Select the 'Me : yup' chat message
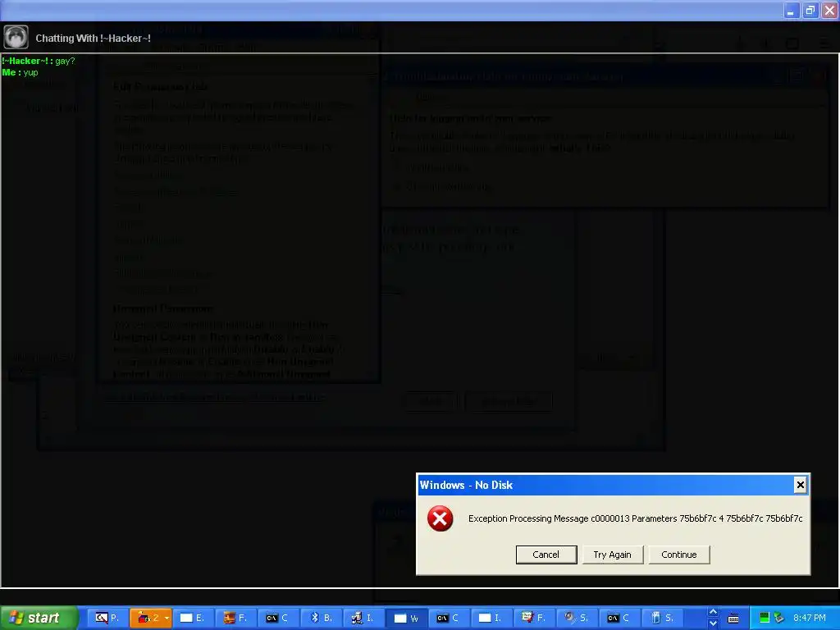Screen dimensions: 840x630 (20, 72)
